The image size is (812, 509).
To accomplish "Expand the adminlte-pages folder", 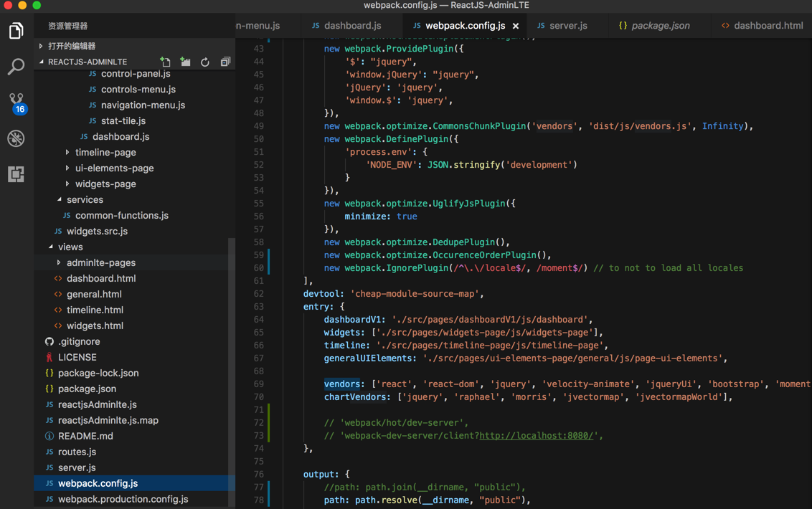I will [x=100, y=262].
